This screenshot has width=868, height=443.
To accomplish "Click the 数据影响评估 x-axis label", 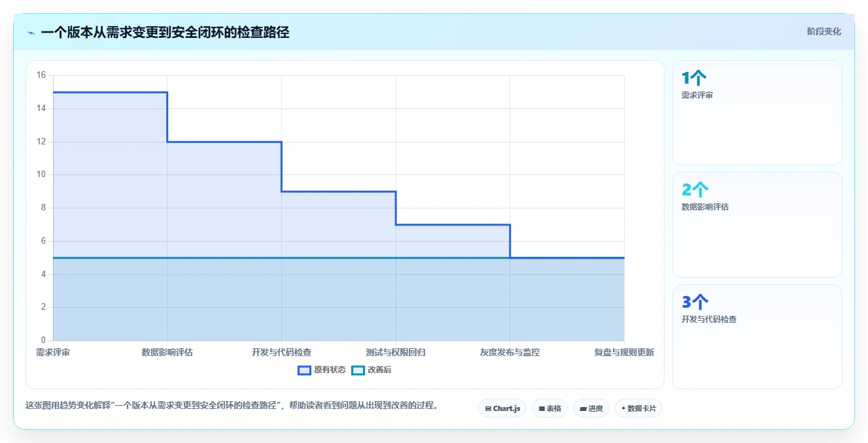I will tap(167, 352).
